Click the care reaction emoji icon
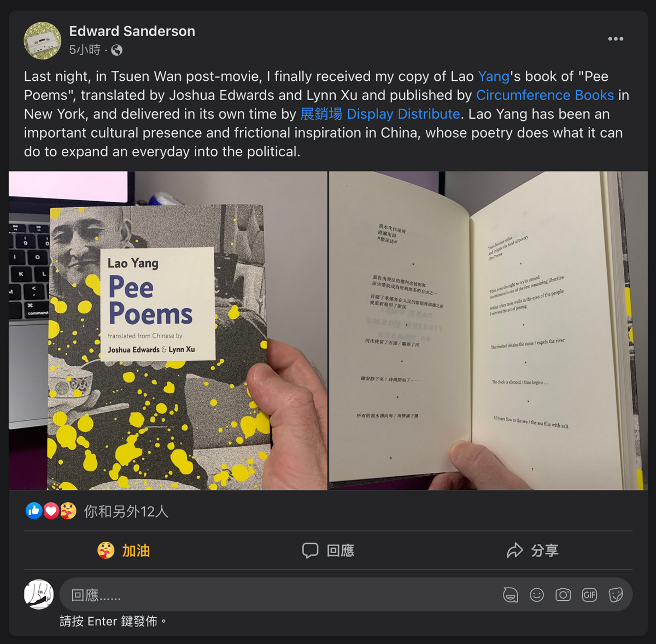 click(x=68, y=511)
